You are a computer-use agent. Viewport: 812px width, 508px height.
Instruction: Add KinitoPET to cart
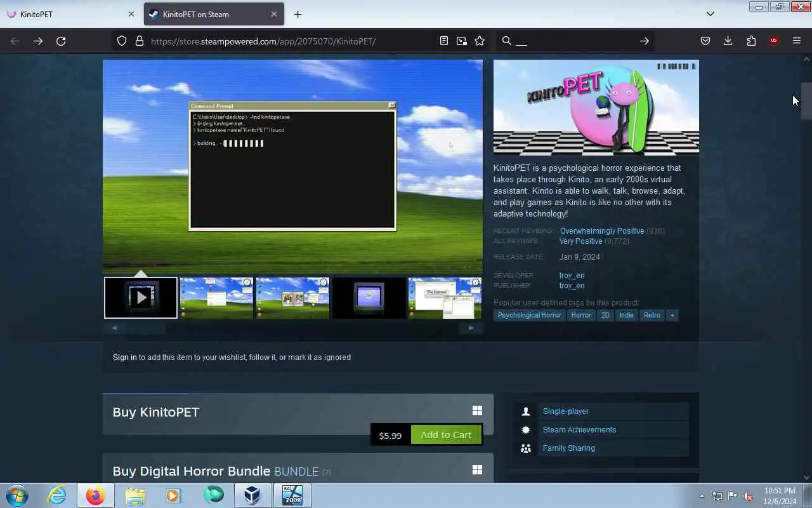pos(446,435)
